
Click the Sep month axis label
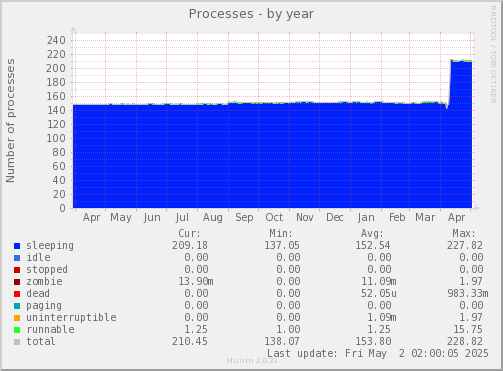(244, 218)
